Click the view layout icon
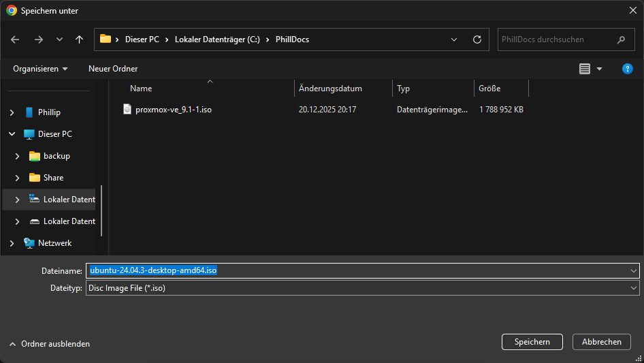This screenshot has width=644, height=363. [584, 69]
